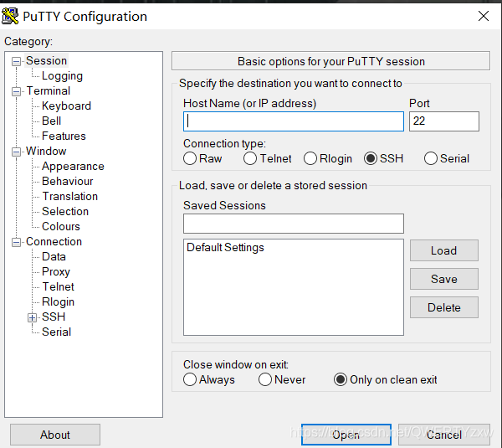Open the Behaviour settings category
This screenshot has width=502, height=448.
pos(67,181)
